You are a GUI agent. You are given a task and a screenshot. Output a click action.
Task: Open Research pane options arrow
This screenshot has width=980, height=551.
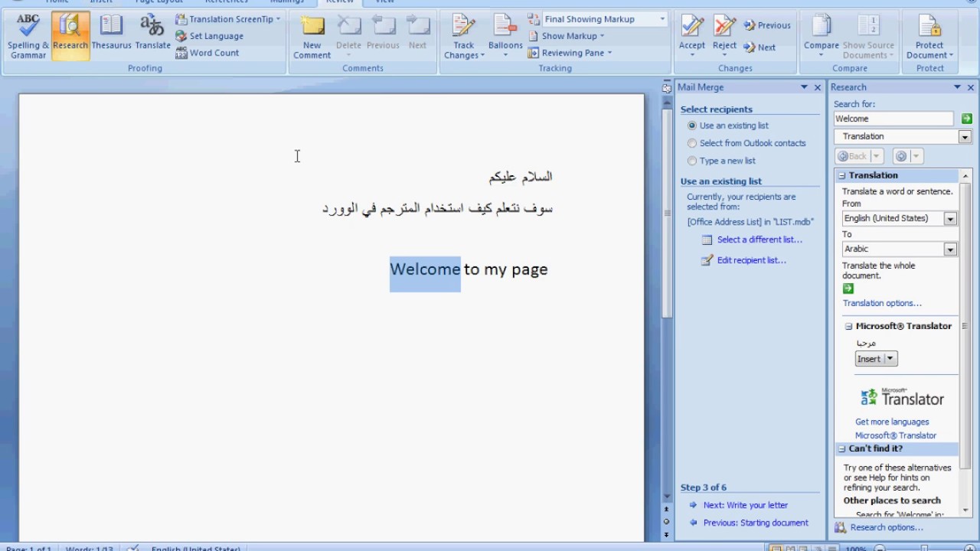(957, 87)
